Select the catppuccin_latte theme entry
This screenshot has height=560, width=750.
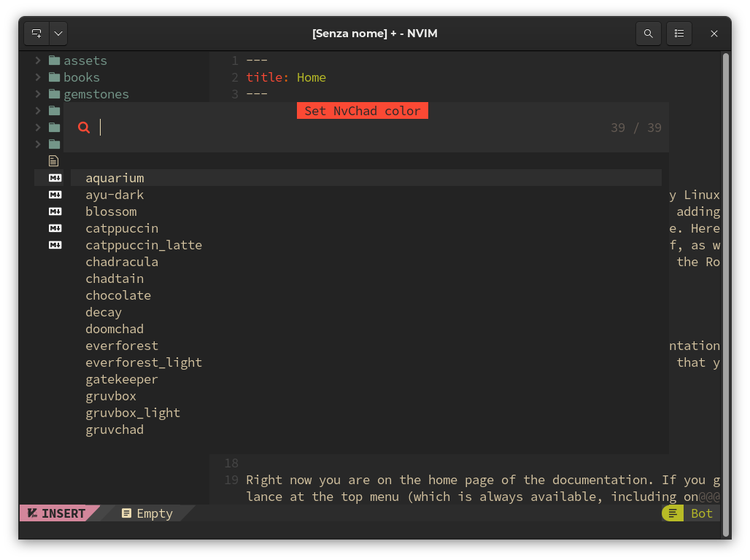coord(144,245)
